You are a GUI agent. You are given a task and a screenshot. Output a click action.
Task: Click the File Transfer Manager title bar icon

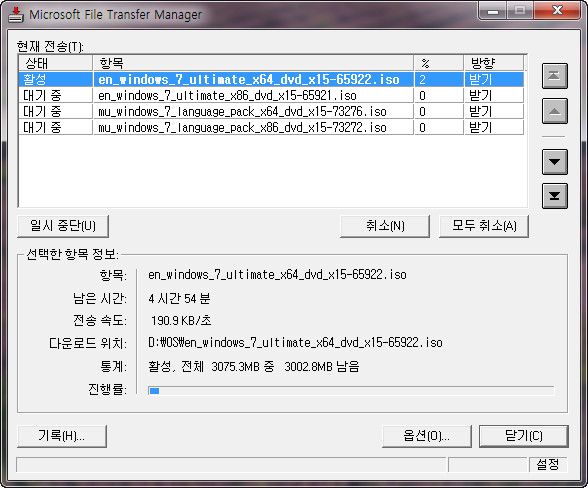tap(16, 15)
